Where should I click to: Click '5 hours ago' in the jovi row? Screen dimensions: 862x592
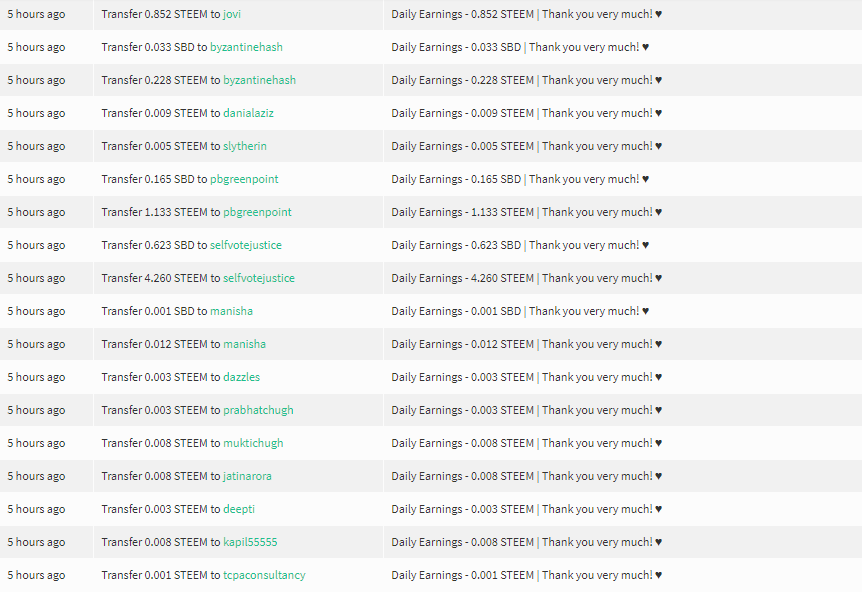coord(36,14)
